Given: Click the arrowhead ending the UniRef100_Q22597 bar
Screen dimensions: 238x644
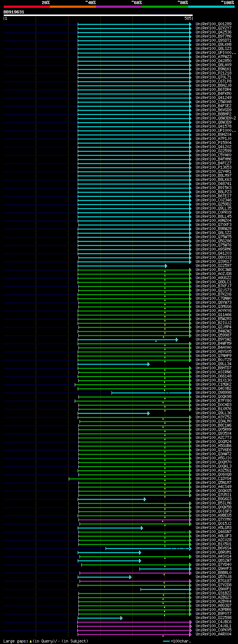Looking at the screenshot, I should 166,266.
